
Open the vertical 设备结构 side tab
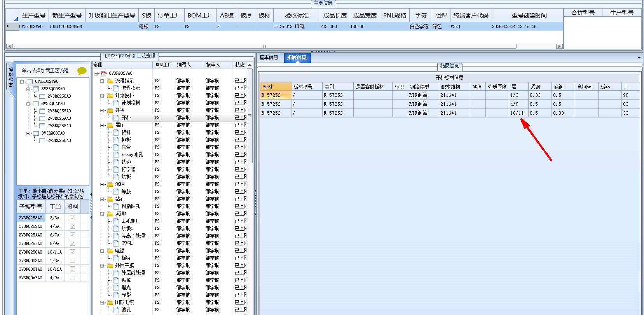tap(10, 77)
